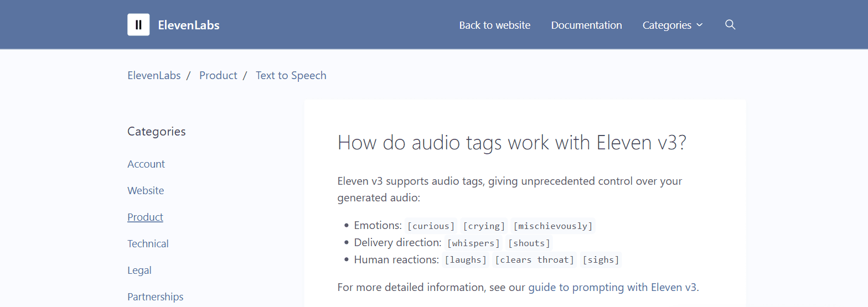868x307 pixels.
Task: Click the [whispers] tag code
Action: tap(473, 243)
